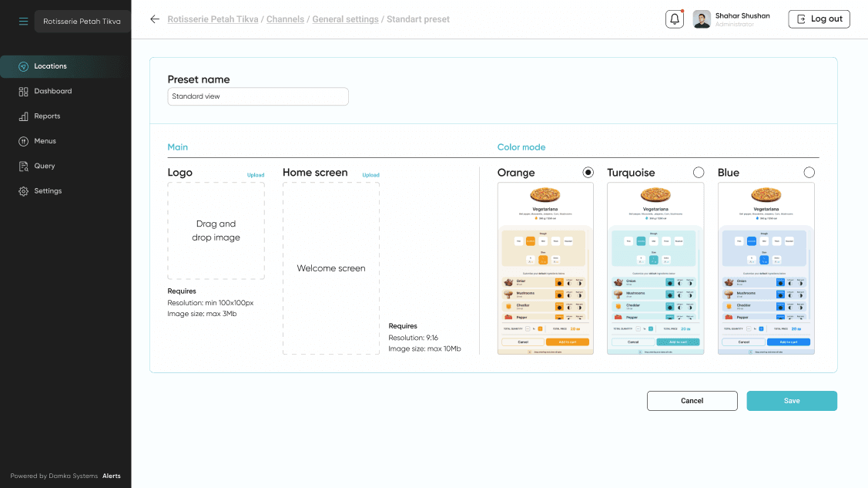
Task: Click the Query document icon
Action: pos(23,167)
